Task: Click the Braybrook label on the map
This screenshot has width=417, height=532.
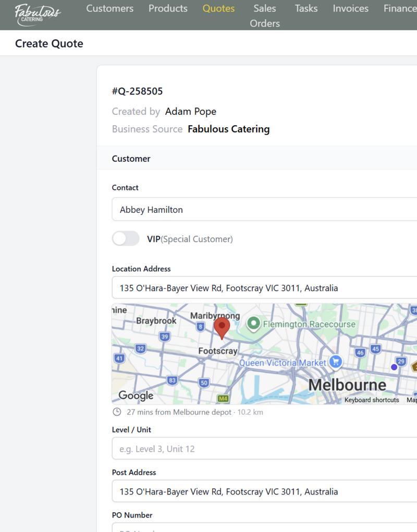Action: [156, 321]
